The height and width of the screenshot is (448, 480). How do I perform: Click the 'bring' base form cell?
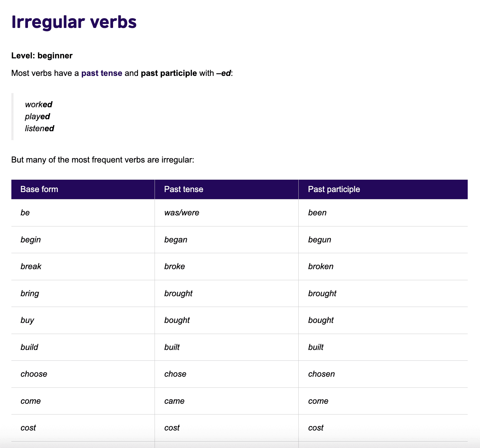coord(30,293)
